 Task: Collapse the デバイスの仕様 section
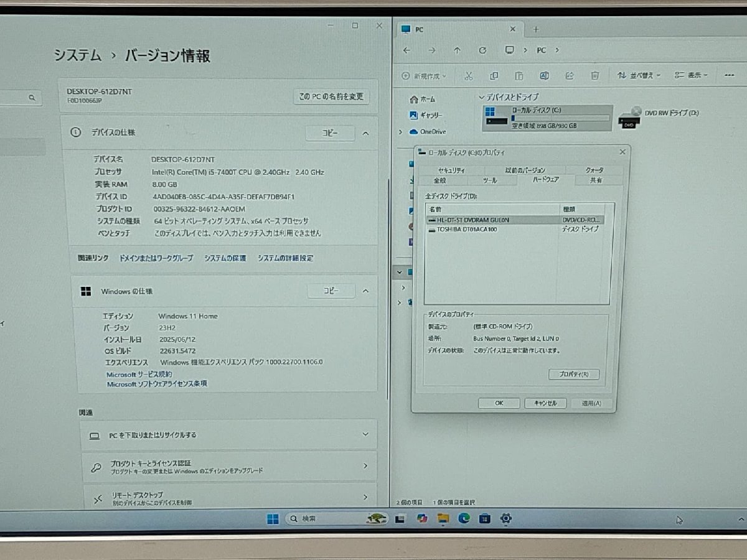tap(366, 133)
